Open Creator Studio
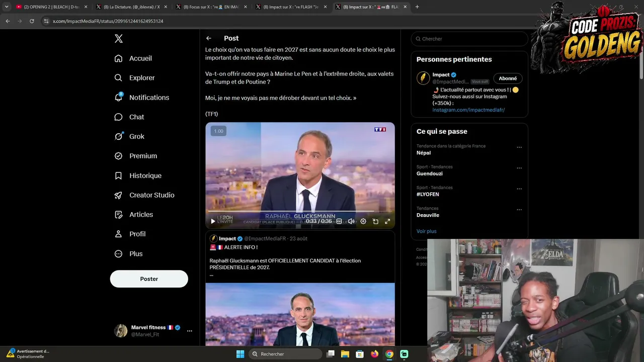 coord(144,195)
